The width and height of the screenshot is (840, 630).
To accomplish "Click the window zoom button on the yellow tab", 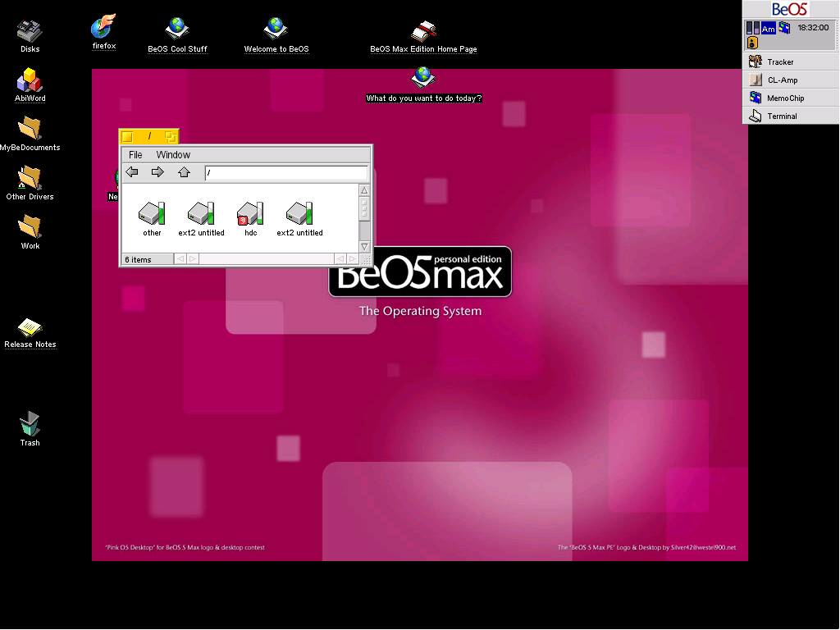I will (171, 137).
